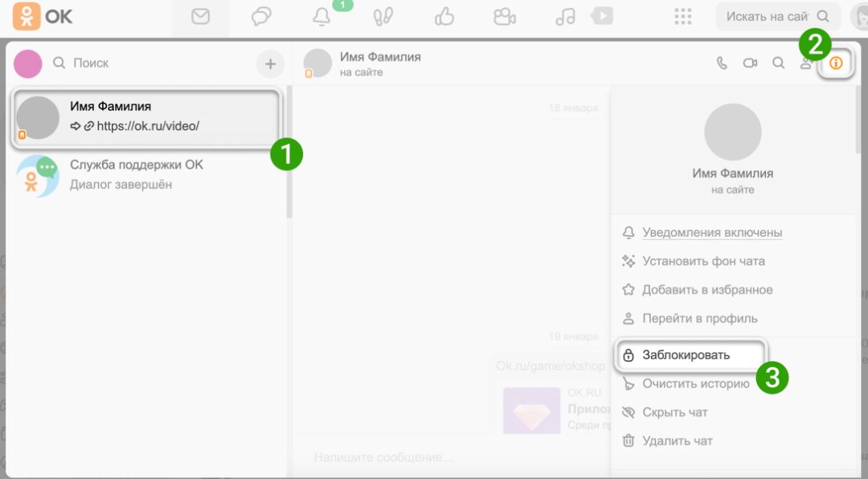
Task: Choose 'Заблокировать' in the chat menu
Action: (686, 355)
